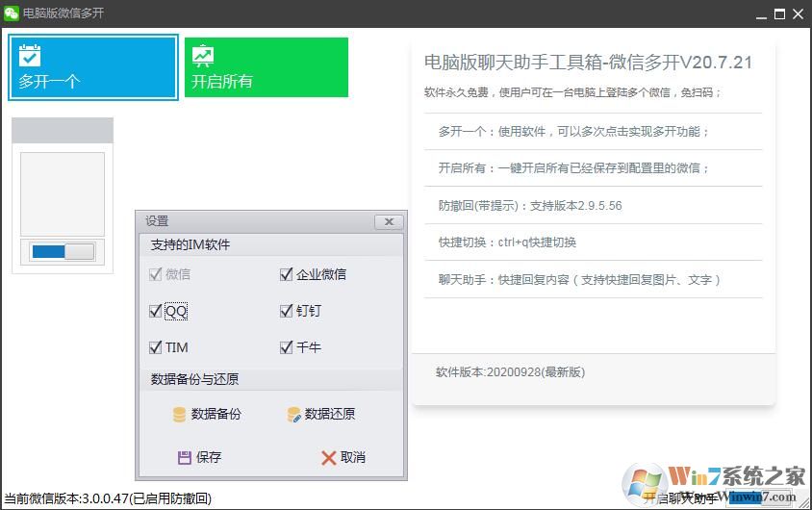Click the blank account thumbnail preview

pos(63,194)
